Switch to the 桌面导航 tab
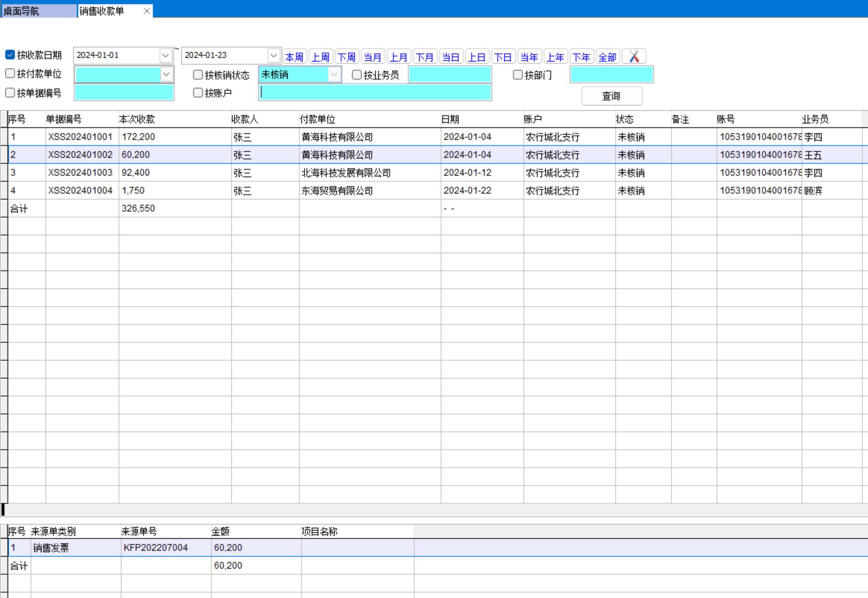 [x=21, y=11]
